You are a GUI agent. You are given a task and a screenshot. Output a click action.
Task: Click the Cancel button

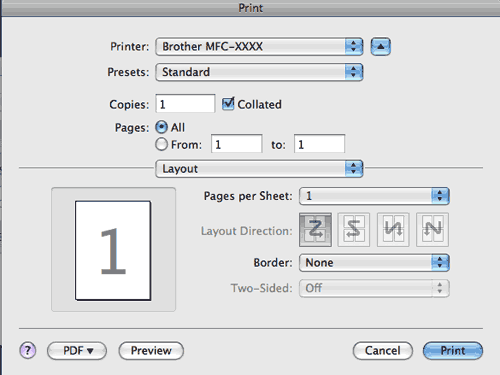coord(383,351)
